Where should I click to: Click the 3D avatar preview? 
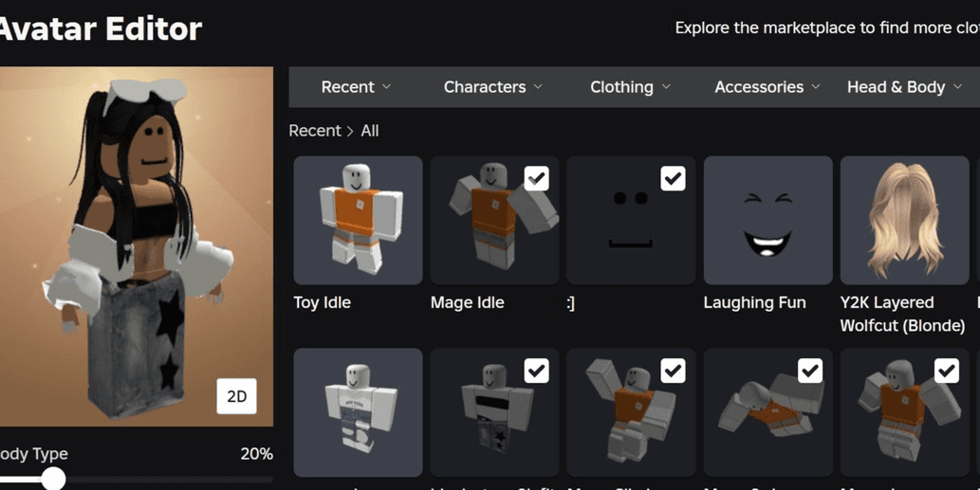[137, 246]
